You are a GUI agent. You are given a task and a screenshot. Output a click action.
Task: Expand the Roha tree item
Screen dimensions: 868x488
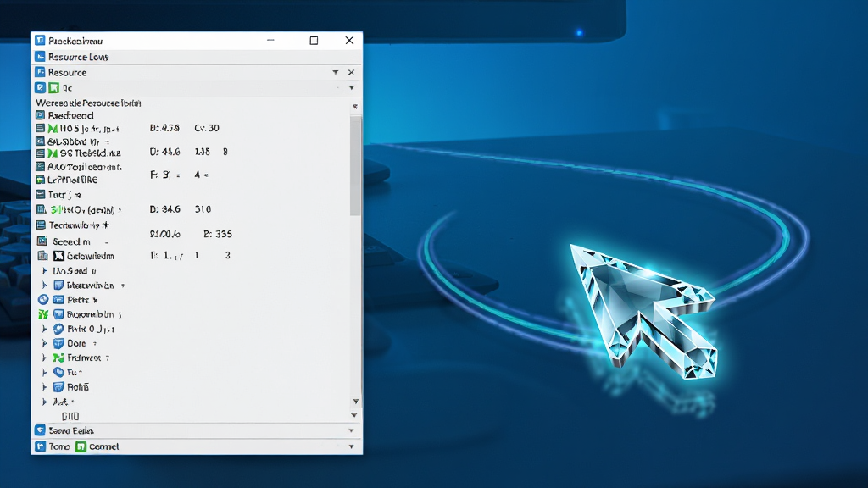point(44,386)
